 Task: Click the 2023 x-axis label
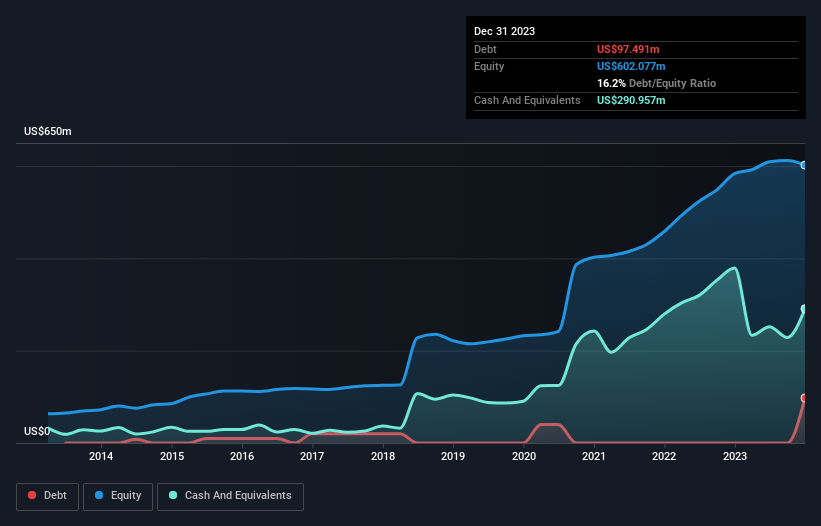pos(735,456)
